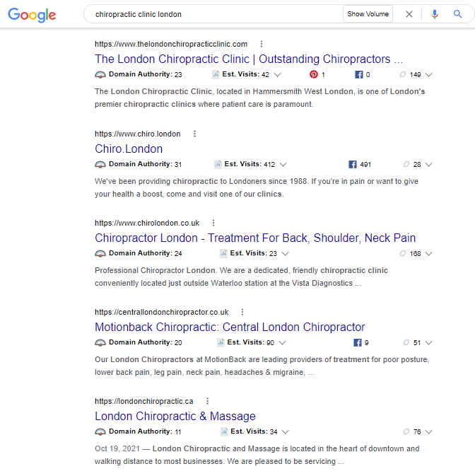Click link icon next to 149
Viewport: 475px width, 476px height.
402,74
